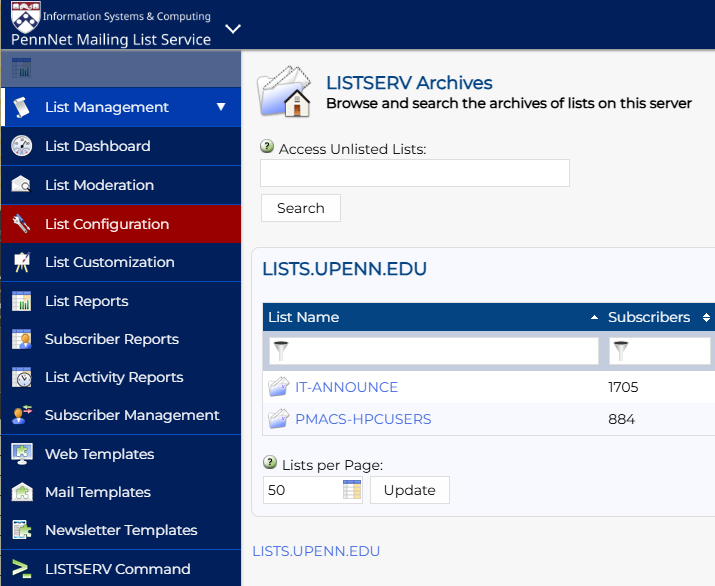
Task: Click the PennNet Mailing List Service title
Action: tap(111, 40)
